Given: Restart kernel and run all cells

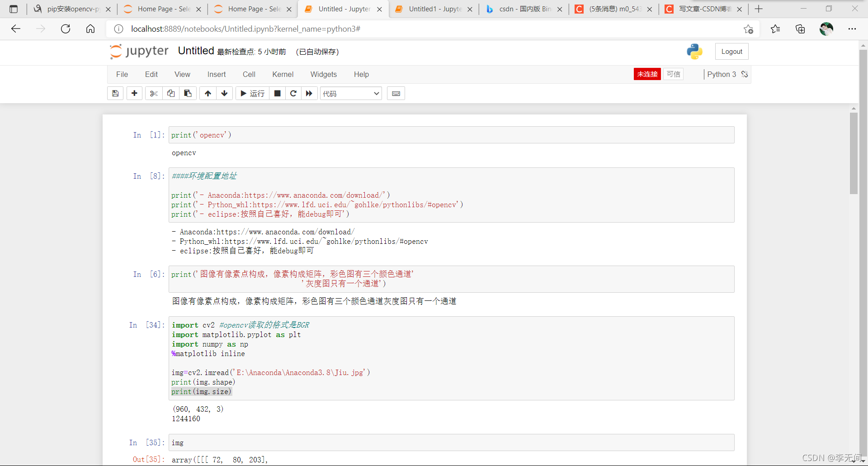Looking at the screenshot, I should 309,93.
